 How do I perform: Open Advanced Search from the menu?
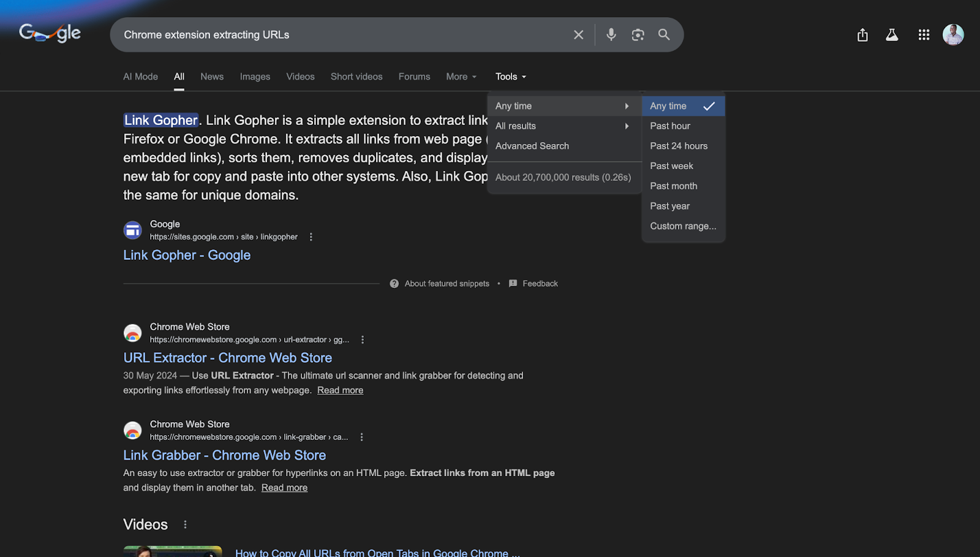click(532, 146)
